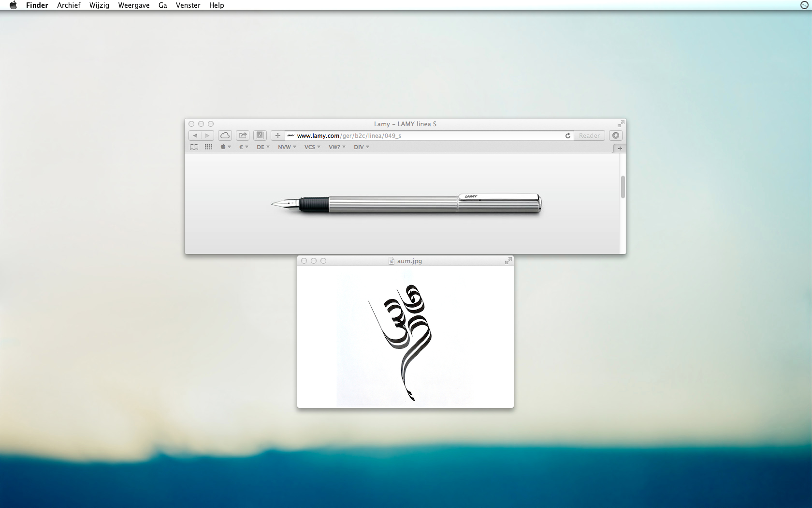Image resolution: width=812 pixels, height=508 pixels.
Task: Minimize the aum.jpg window
Action: 314,261
